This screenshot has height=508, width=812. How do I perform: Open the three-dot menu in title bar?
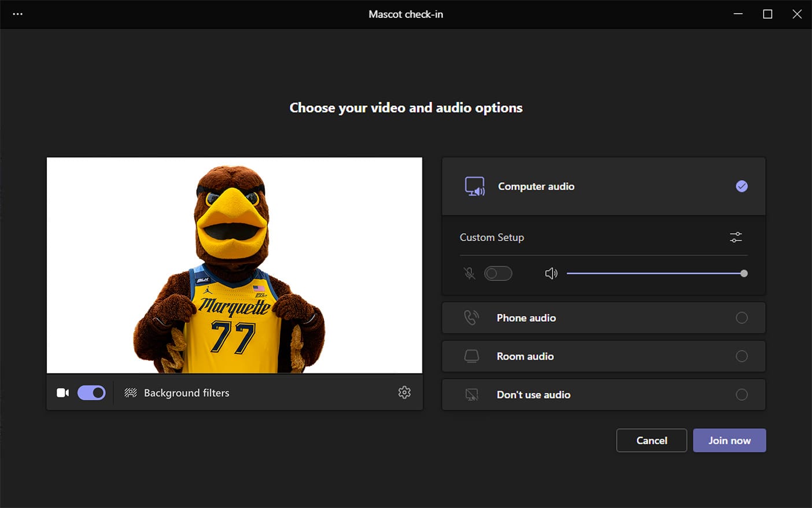(18, 14)
